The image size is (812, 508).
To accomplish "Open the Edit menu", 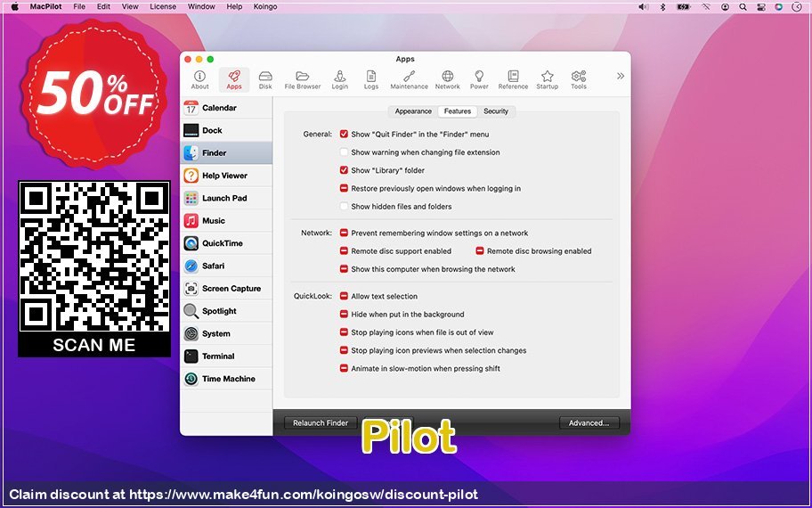I will point(103,7).
